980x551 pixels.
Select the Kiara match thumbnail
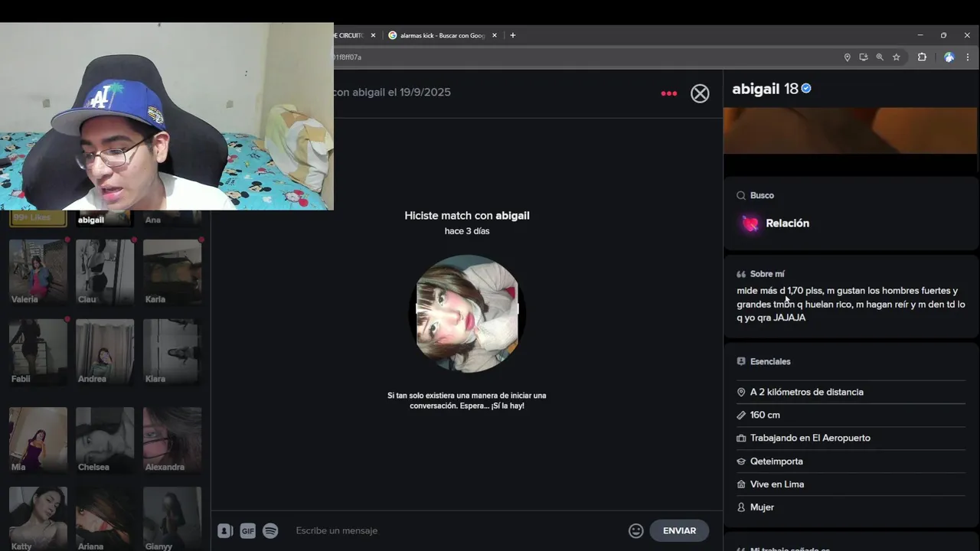click(x=172, y=352)
